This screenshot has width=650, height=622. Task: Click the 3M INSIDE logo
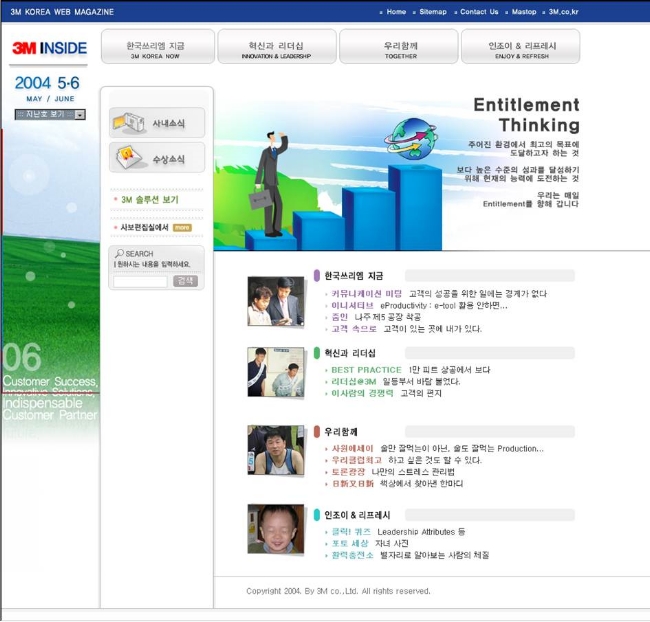(49, 48)
